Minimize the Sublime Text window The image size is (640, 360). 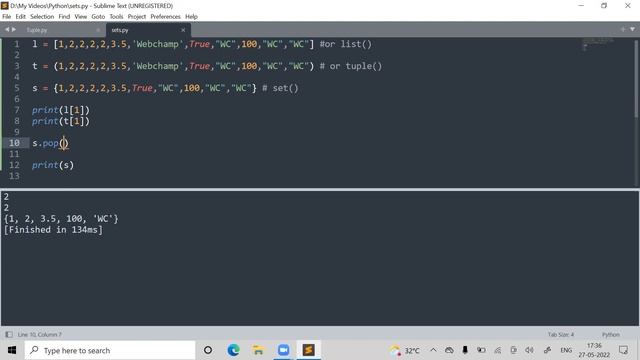[581, 6]
